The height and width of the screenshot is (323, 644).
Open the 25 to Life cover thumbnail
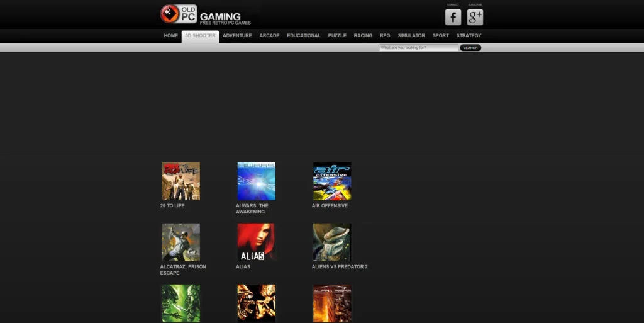pos(180,181)
